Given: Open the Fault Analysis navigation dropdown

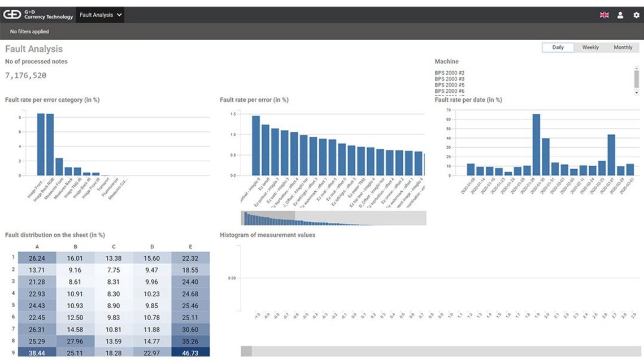Looking at the screenshot, I should pos(100,14).
